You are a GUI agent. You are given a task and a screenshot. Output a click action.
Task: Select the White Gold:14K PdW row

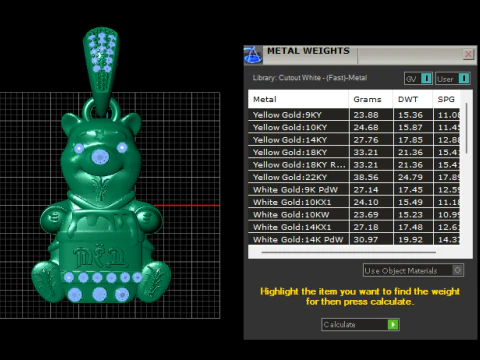354,239
